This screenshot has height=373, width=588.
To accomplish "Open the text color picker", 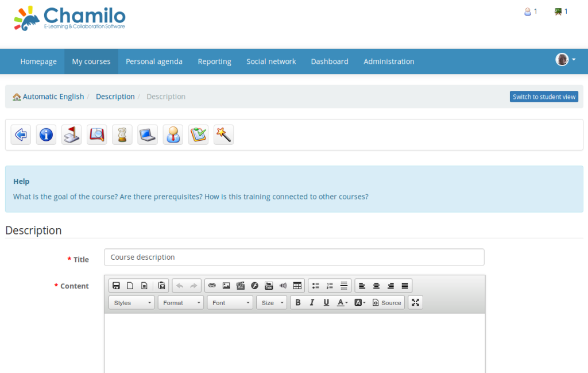I will tap(342, 302).
